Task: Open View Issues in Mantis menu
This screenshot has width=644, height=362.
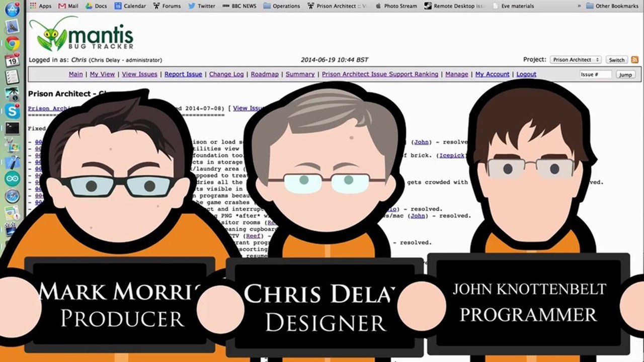Action: coord(140,74)
